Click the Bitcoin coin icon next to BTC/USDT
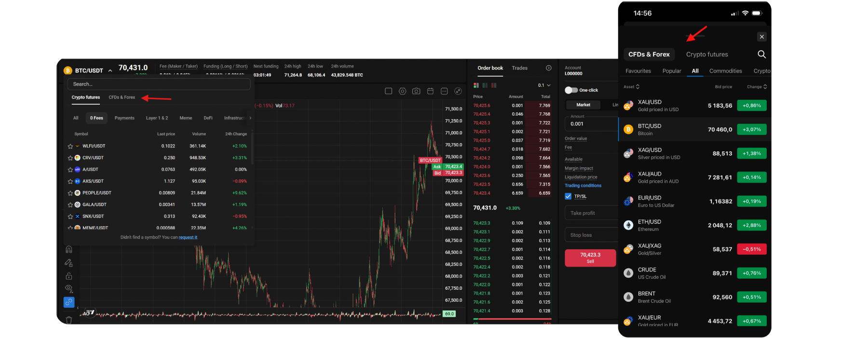Viewport: 868px width, 338px height. click(x=68, y=70)
